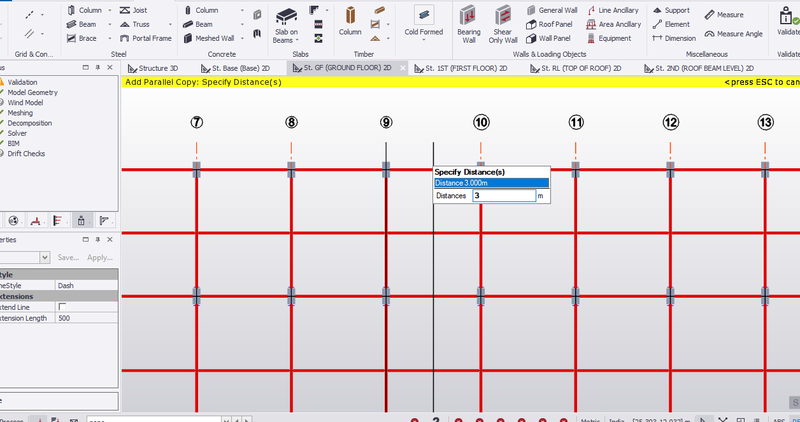Activate the Measure tool

pyautogui.click(x=724, y=15)
